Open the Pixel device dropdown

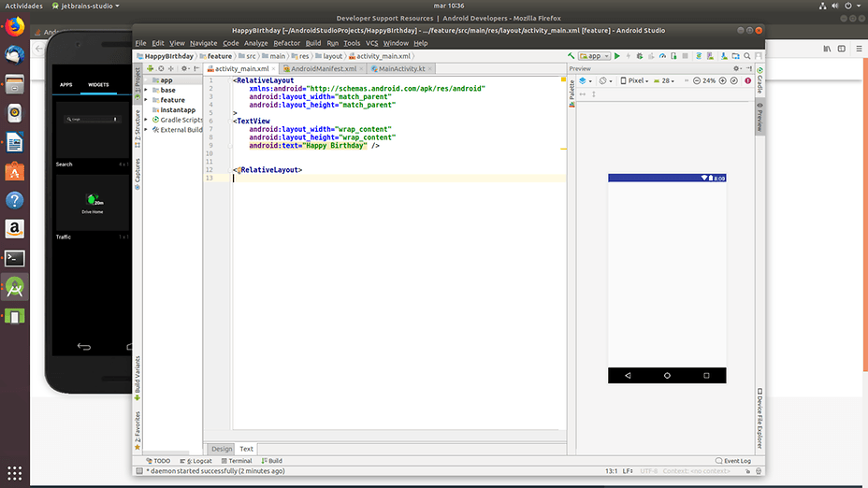tap(634, 80)
